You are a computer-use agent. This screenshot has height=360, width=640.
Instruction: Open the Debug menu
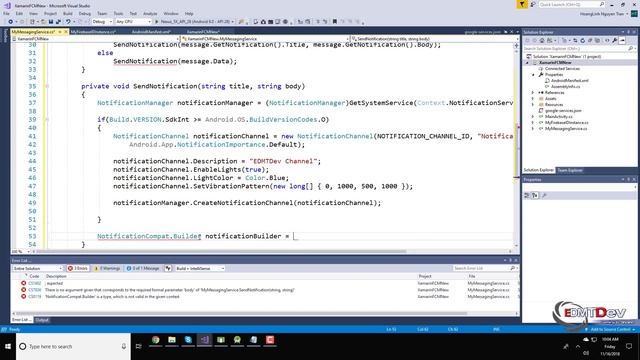[x=84, y=13]
